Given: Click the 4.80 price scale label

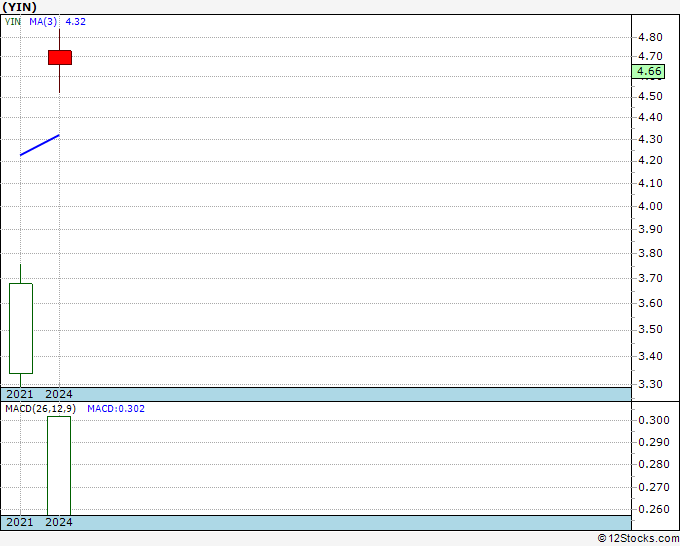Looking at the screenshot, I should [651, 37].
